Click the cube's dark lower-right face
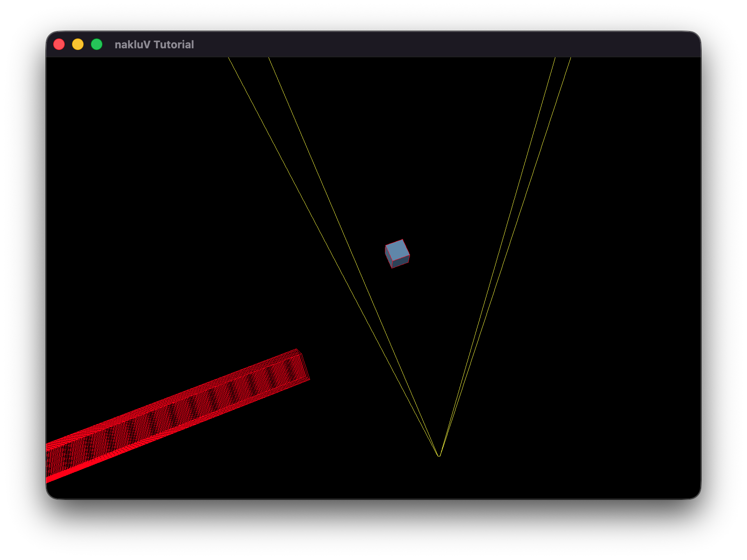The image size is (747, 560). (x=401, y=262)
